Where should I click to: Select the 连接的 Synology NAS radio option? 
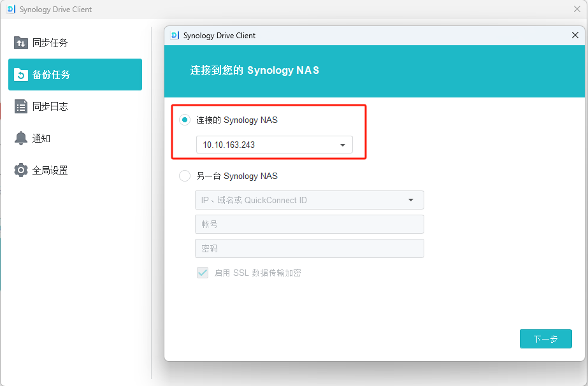[x=185, y=120]
